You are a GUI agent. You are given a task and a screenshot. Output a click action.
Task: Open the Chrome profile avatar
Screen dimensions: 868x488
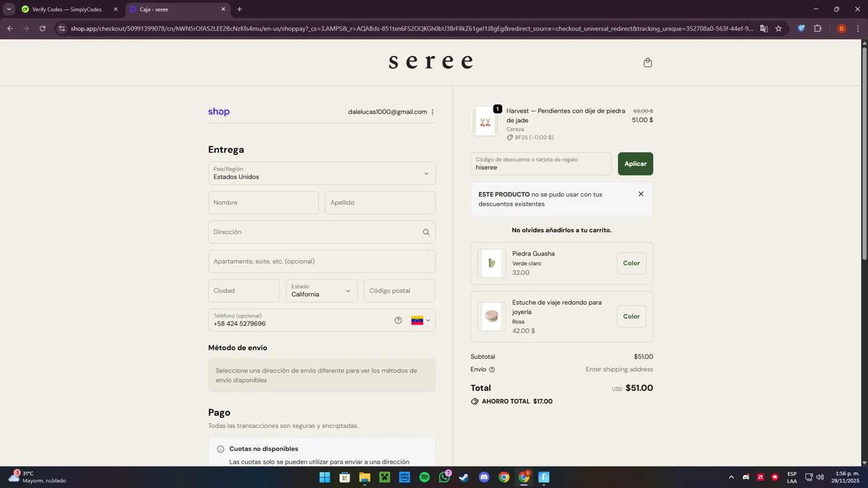point(841,28)
